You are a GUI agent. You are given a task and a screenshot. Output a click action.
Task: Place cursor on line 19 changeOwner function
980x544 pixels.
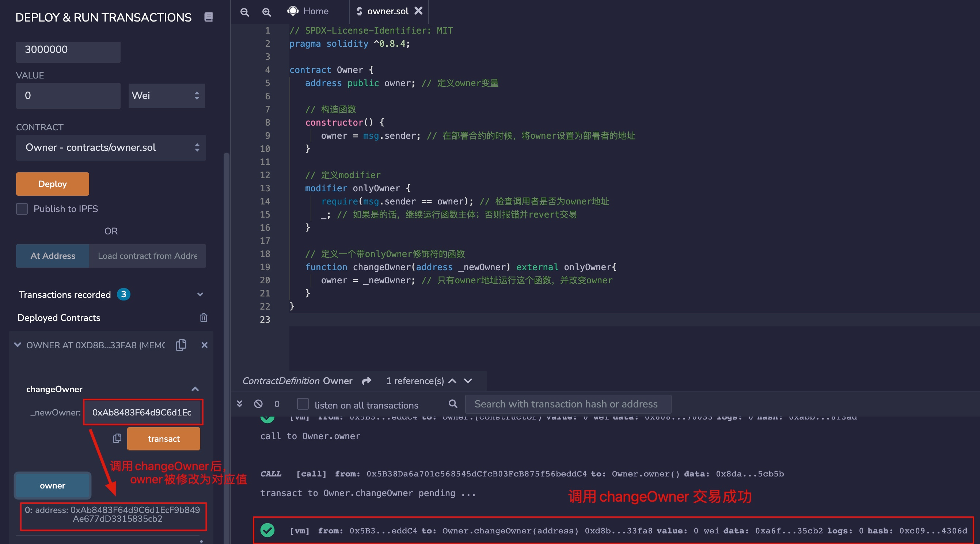point(460,267)
